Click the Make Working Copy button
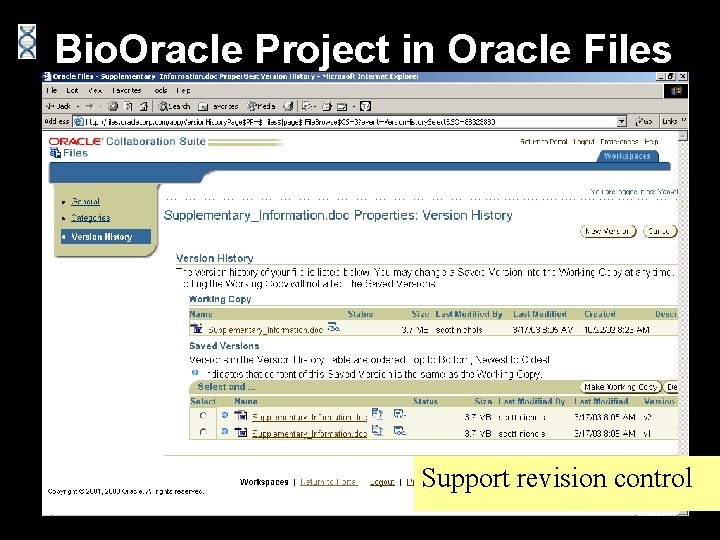Image resolution: width=720 pixels, height=540 pixels. pyautogui.click(x=621, y=387)
